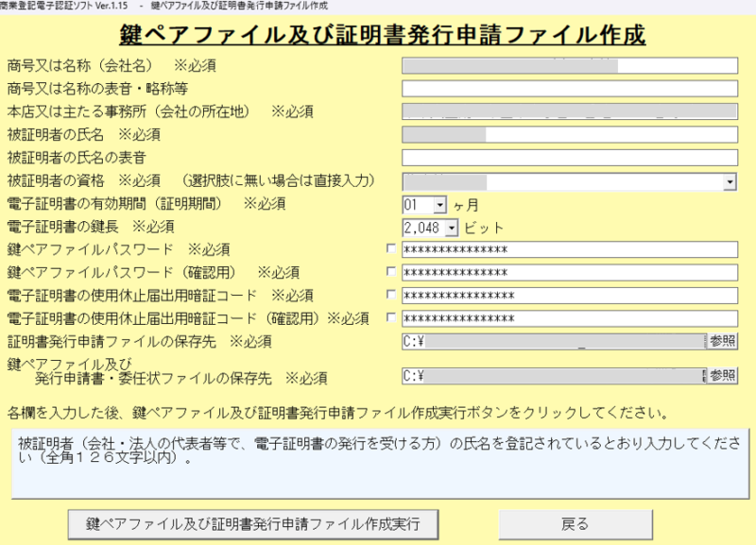Click the company name (商号又は名称) input field

pos(569,66)
